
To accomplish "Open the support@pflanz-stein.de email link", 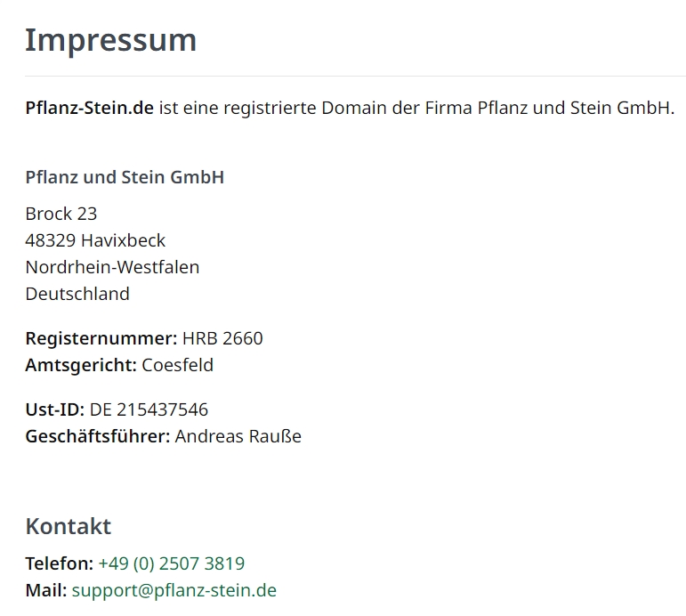I will pyautogui.click(x=174, y=590).
